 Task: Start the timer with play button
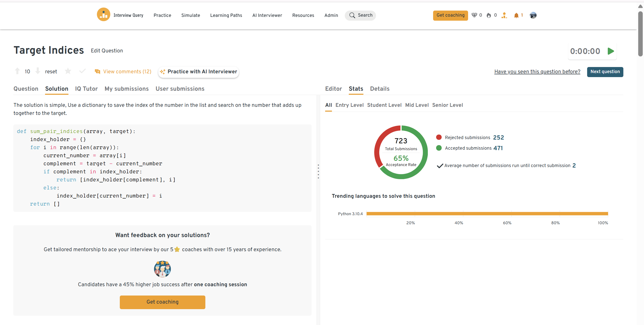pos(611,51)
